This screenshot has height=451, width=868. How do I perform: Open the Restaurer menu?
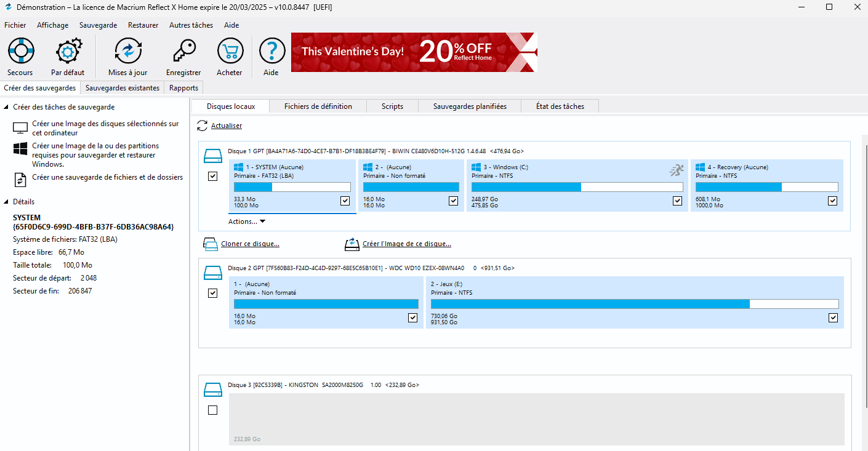tap(143, 25)
